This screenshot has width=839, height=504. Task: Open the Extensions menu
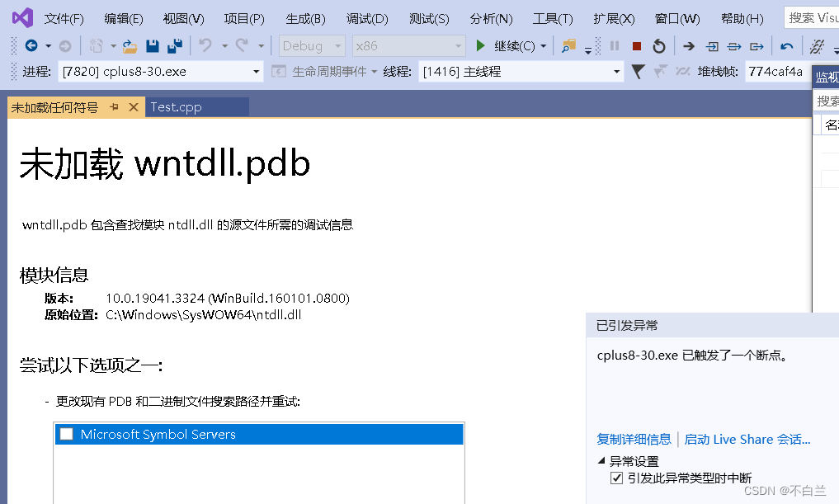click(614, 19)
